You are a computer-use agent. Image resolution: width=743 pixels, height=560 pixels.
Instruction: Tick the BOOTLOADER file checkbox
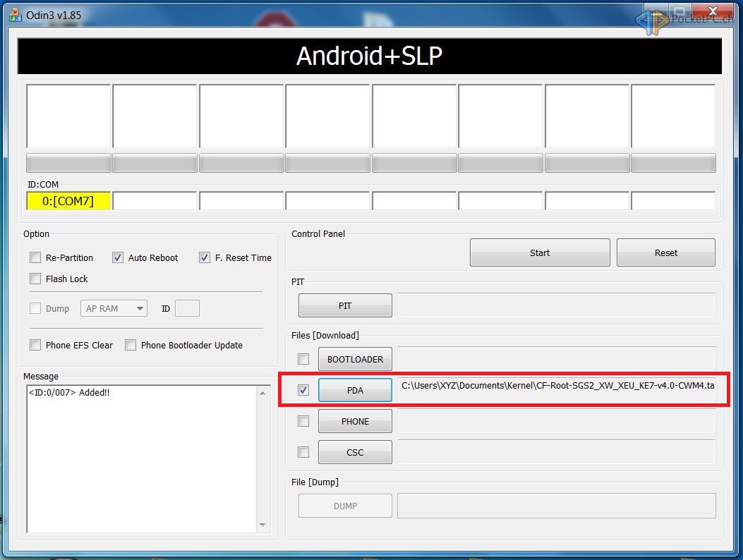pyautogui.click(x=303, y=359)
